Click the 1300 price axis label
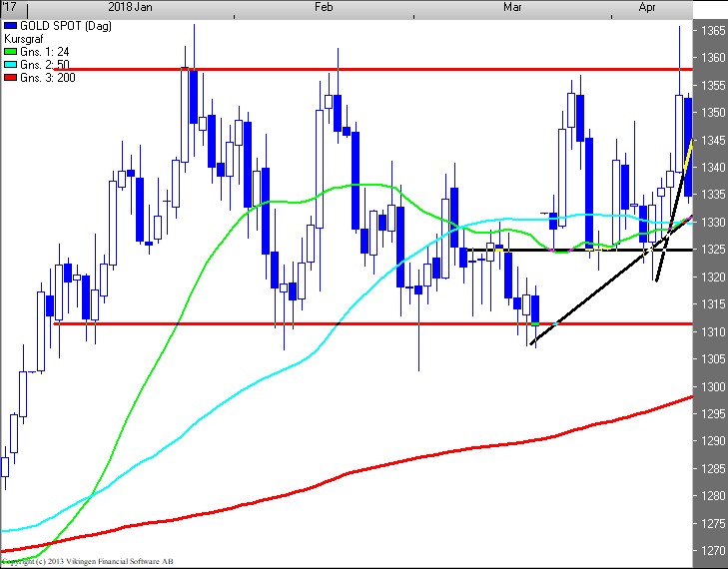 point(713,386)
